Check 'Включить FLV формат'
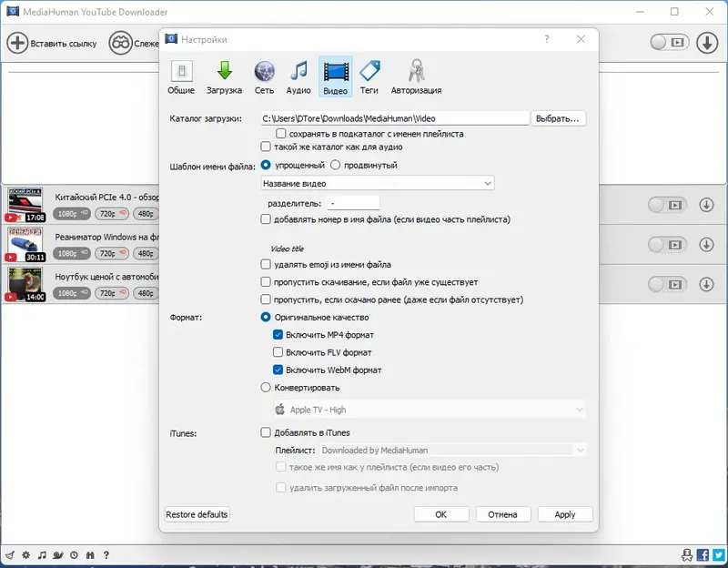The width and height of the screenshot is (728, 568). click(x=278, y=352)
